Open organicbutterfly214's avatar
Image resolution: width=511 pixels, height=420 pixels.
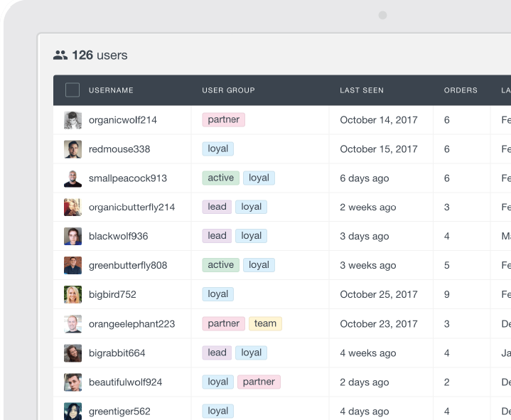(x=72, y=208)
